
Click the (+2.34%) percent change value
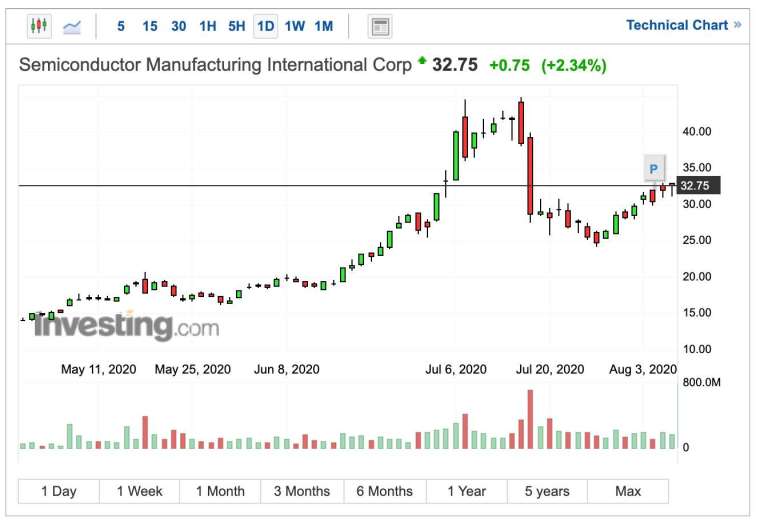574,65
